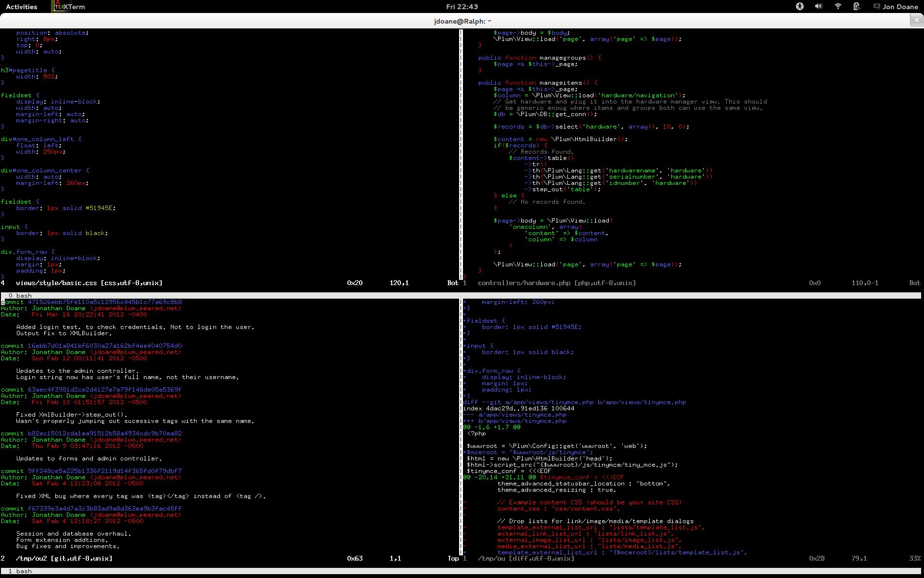Open the Jon Doane user menu
The width and height of the screenshot is (924, 578).
(x=900, y=7)
